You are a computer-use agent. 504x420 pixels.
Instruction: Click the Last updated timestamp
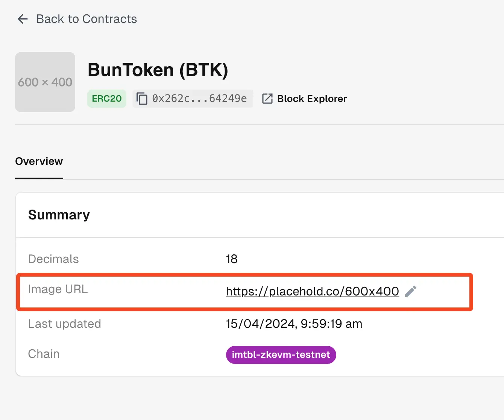(x=294, y=324)
